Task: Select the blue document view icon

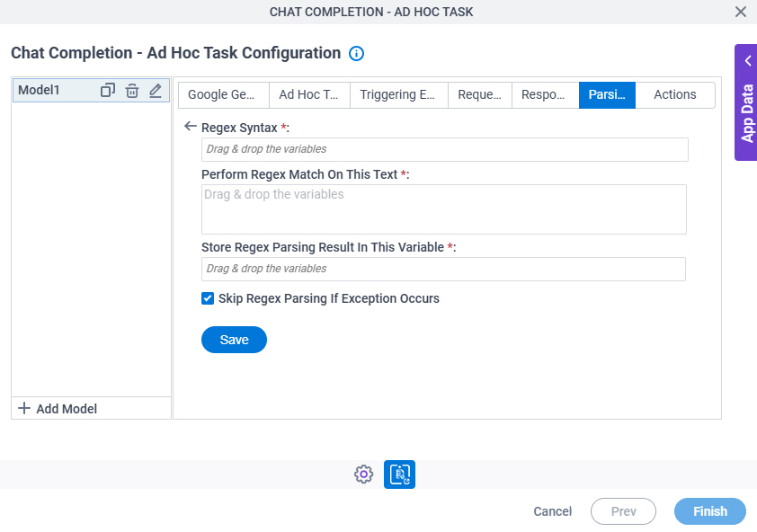Action: (x=399, y=474)
